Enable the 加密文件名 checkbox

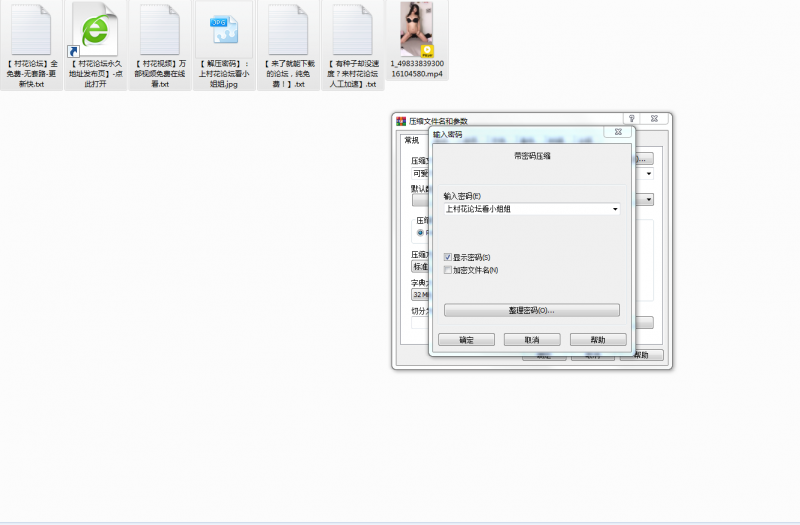(448, 270)
